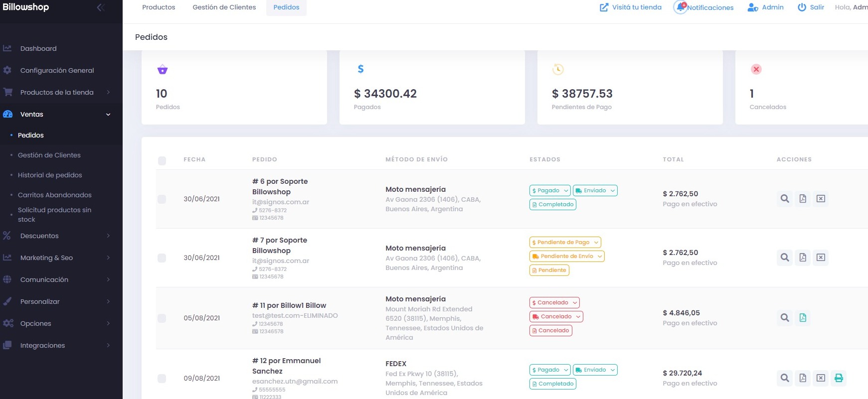Select the checkbox for order #6 row
The width and height of the screenshot is (868, 399).
[x=162, y=199]
